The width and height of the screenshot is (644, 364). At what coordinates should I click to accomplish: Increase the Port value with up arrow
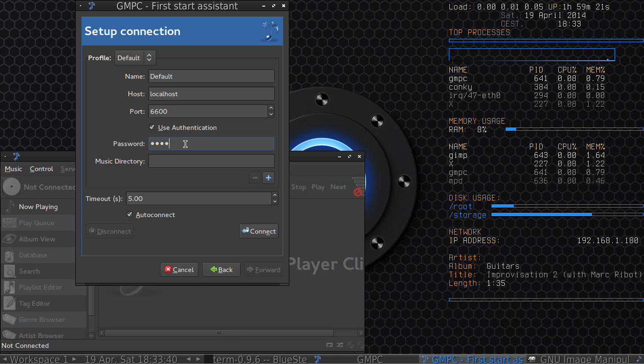(x=271, y=108)
